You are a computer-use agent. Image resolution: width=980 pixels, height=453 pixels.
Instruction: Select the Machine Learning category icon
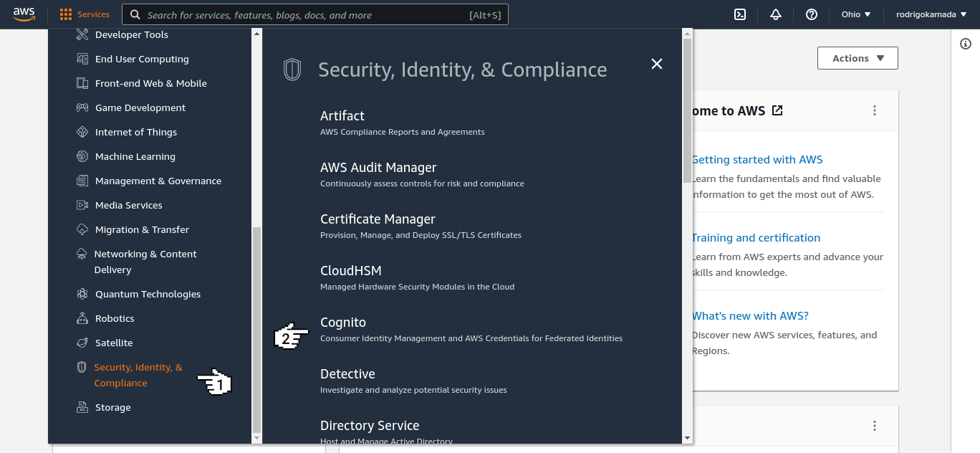pos(82,156)
